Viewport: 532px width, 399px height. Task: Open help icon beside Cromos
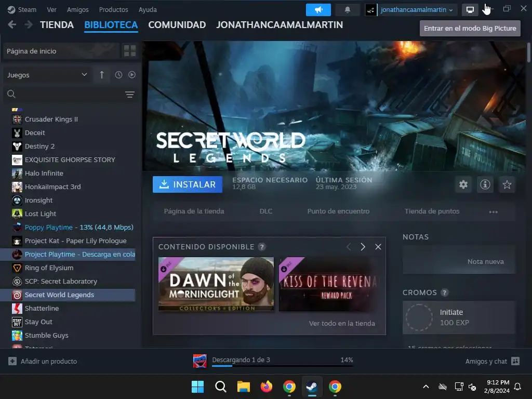pyautogui.click(x=445, y=292)
